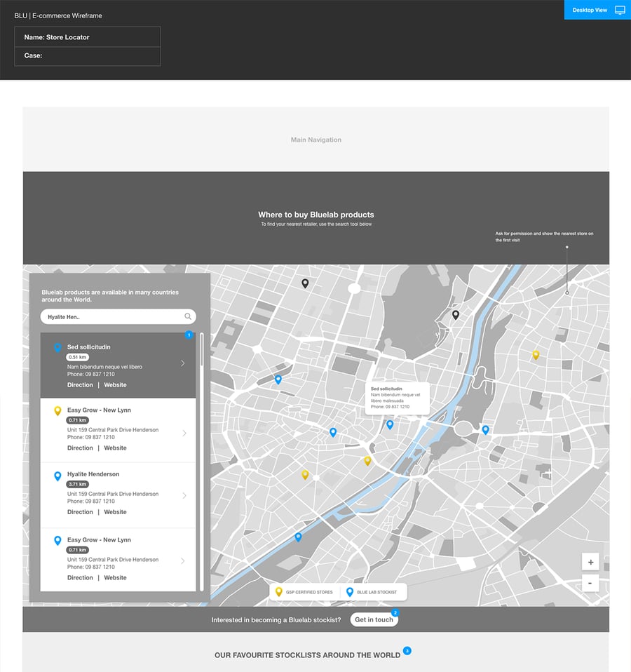Click the map zoom-in plus icon
This screenshot has height=672, width=631.
(590, 562)
